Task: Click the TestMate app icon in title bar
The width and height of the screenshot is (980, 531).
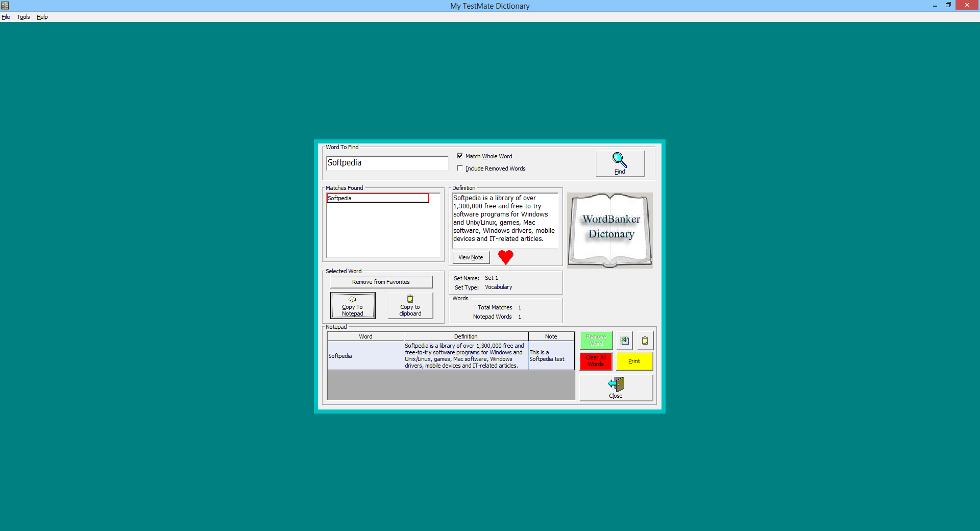Action: [x=5, y=6]
